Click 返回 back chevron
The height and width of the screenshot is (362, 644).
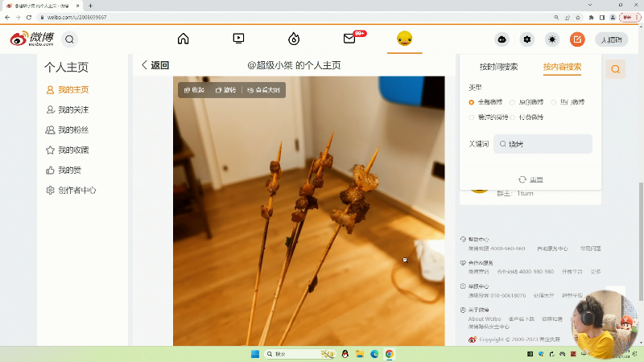155,65
